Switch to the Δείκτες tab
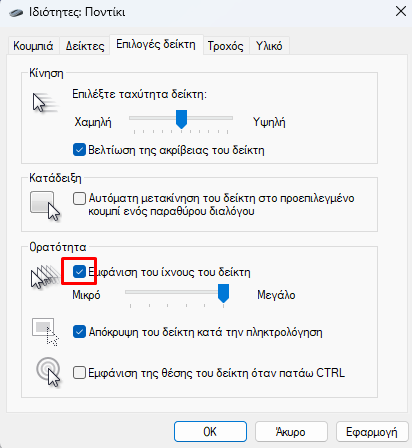 pos(85,46)
